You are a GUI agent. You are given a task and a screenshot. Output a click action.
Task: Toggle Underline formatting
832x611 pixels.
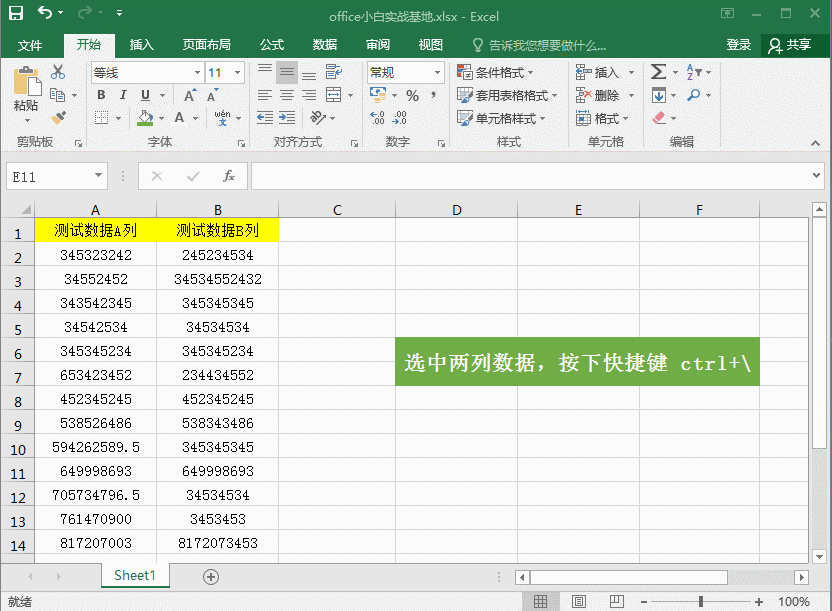point(145,95)
